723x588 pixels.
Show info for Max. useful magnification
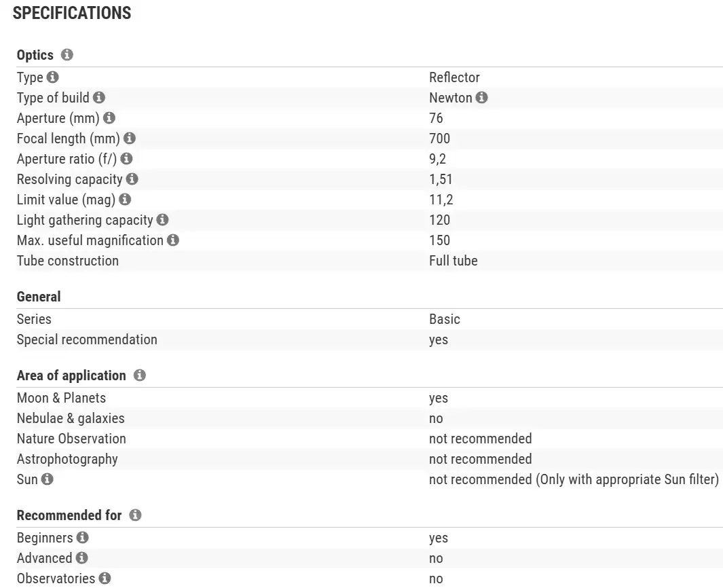[173, 240]
